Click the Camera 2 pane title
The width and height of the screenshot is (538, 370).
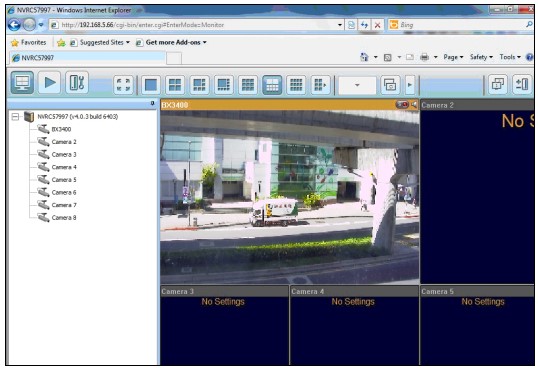437,105
